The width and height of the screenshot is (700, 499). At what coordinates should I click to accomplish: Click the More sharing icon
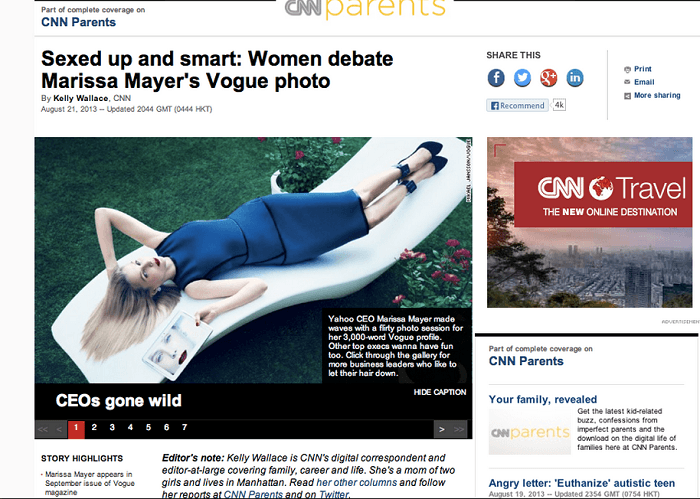pyautogui.click(x=627, y=96)
